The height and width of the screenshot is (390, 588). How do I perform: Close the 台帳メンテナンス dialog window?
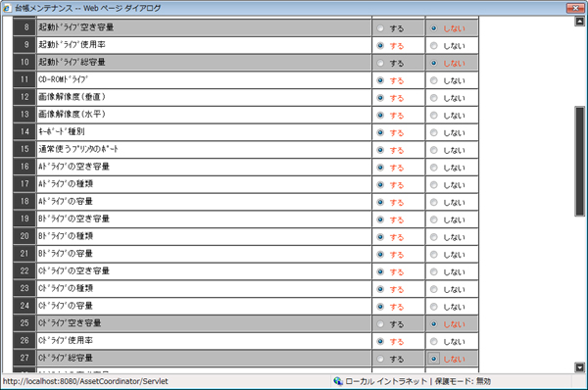575,8
